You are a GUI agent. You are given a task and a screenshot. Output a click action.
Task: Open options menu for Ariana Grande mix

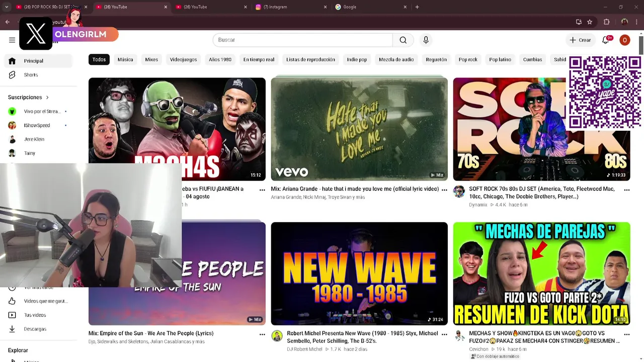coord(444,190)
